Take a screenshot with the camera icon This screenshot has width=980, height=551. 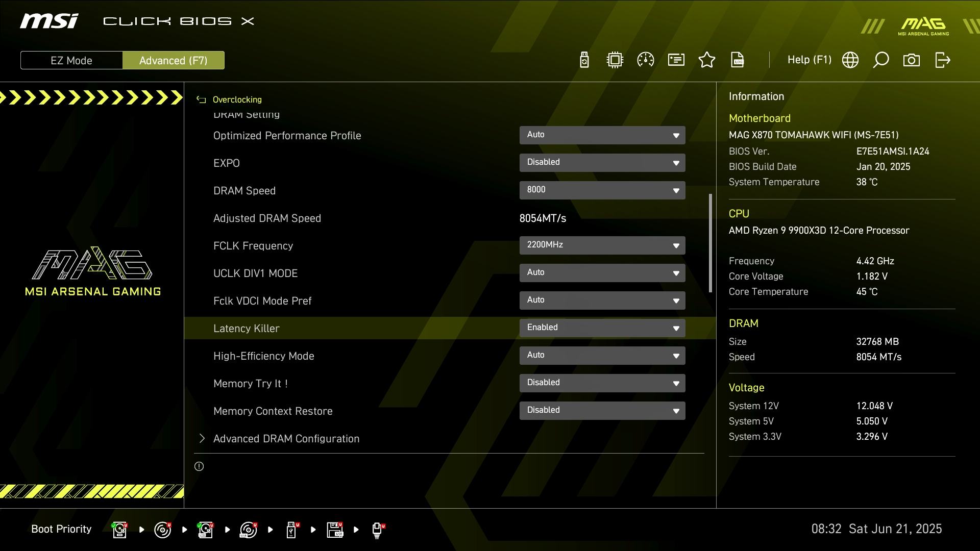[912, 60]
